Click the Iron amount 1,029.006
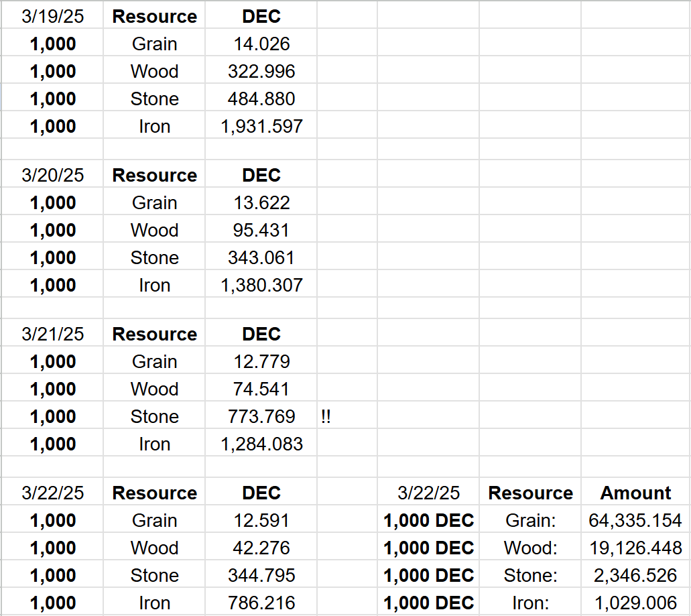691x616 pixels. [x=635, y=603]
